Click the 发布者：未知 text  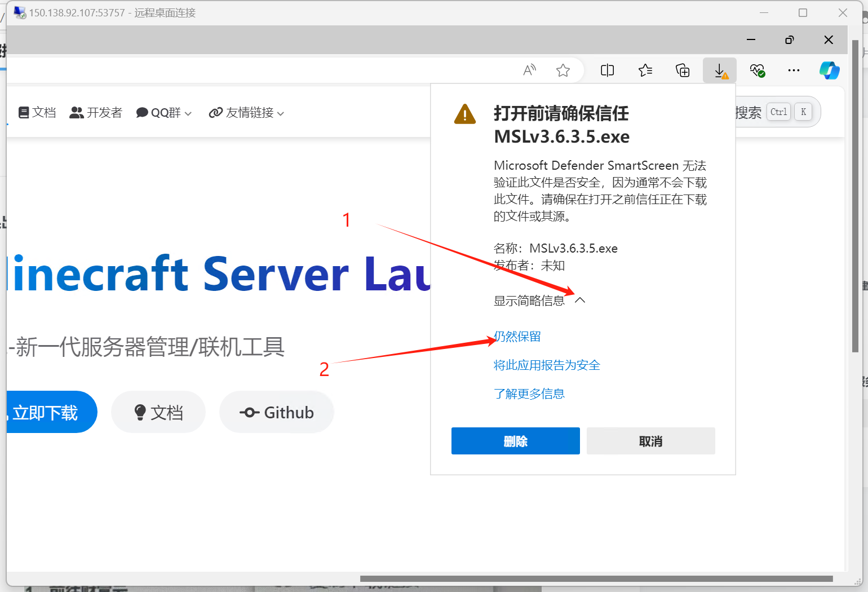(529, 266)
